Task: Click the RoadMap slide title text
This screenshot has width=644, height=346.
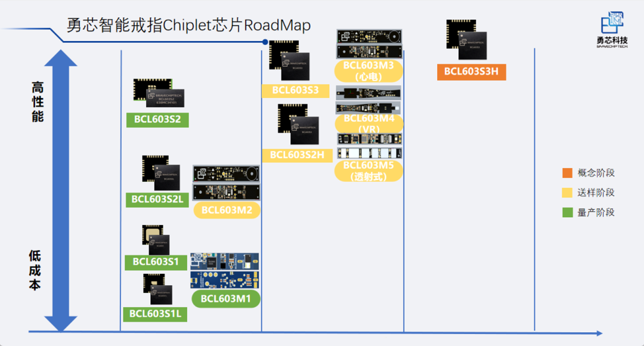Action: tap(188, 27)
